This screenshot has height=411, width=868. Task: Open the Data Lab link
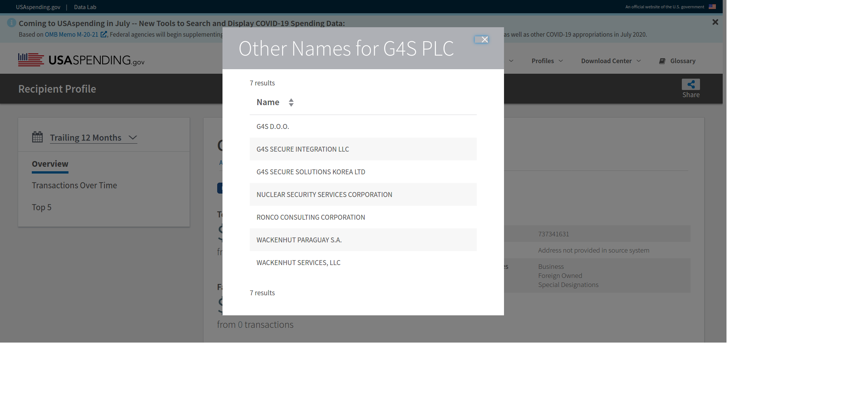coord(85,7)
